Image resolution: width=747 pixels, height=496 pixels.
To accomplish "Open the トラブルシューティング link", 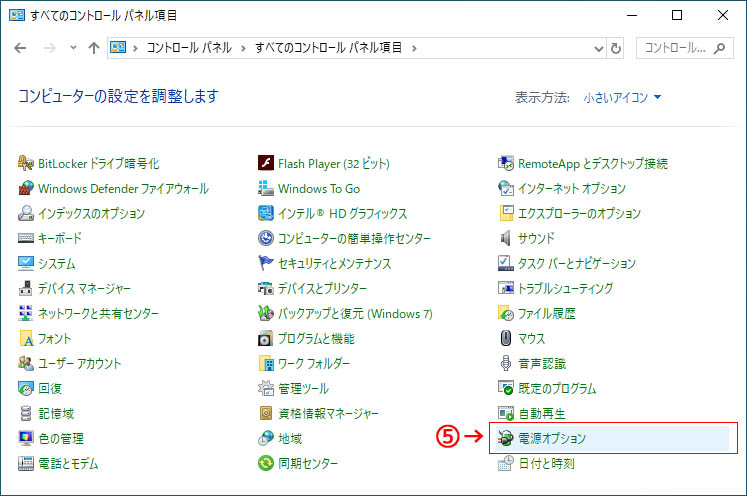I will pos(565,288).
